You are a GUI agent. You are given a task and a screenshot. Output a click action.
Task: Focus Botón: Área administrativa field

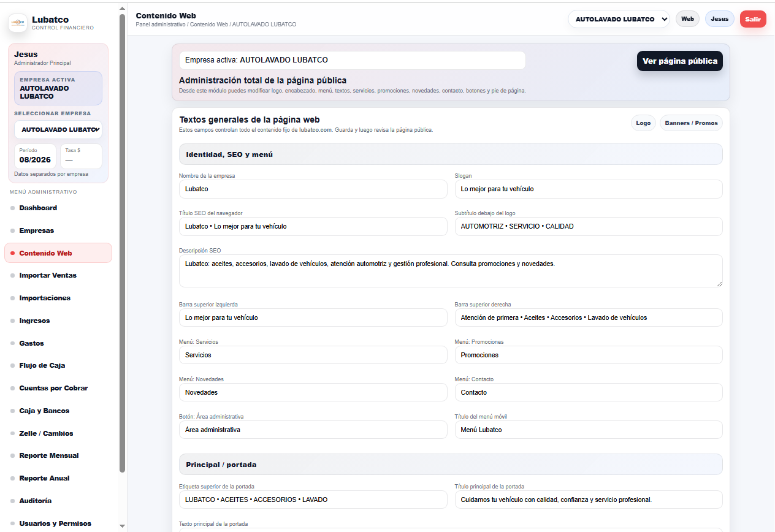click(313, 430)
